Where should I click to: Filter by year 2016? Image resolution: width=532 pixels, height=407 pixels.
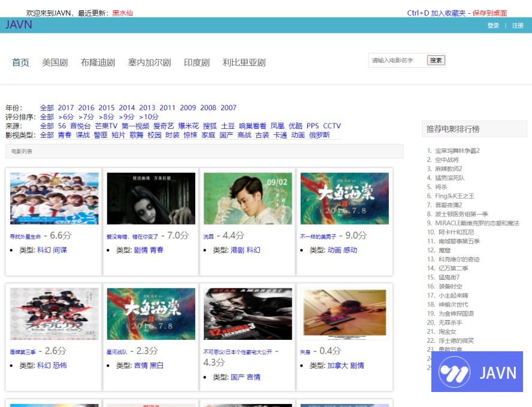86,108
